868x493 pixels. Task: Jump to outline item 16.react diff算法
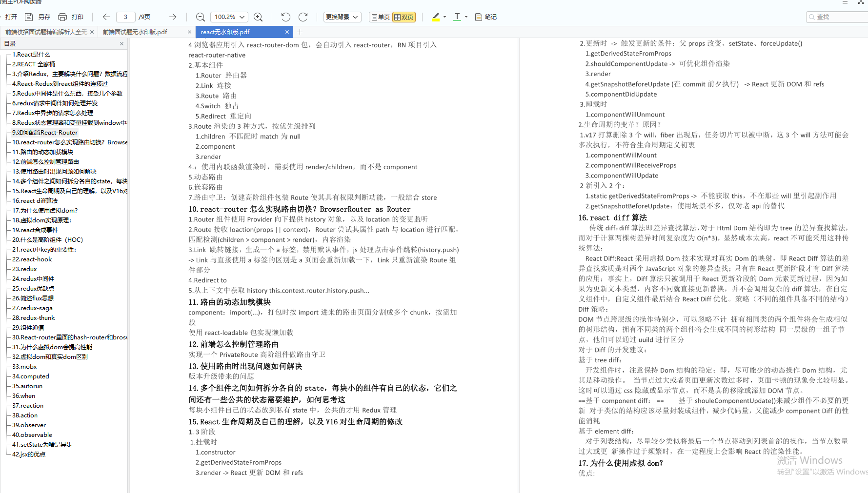[x=35, y=200]
